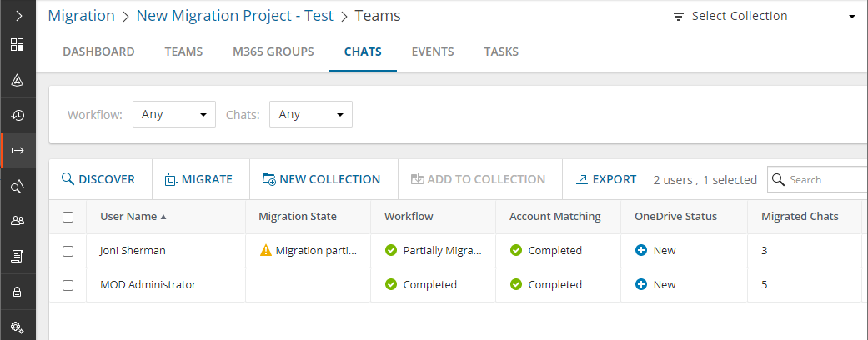
Task: Open the Chats filter dropdown
Action: [x=310, y=114]
